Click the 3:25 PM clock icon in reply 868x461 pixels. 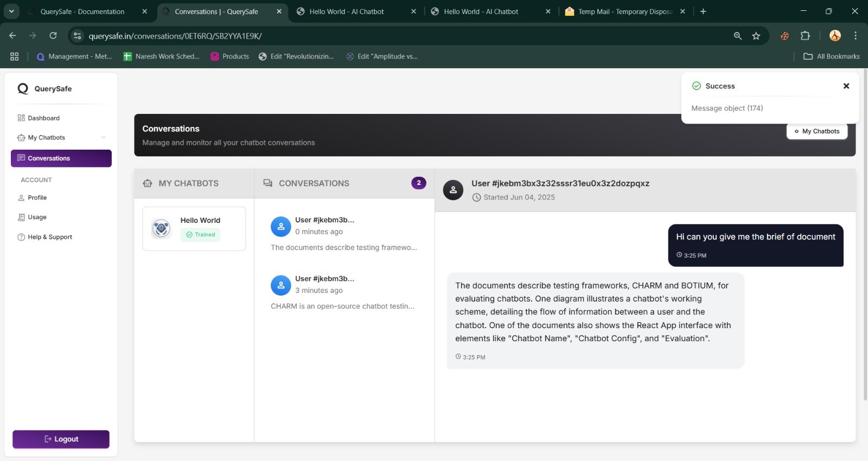458,357
